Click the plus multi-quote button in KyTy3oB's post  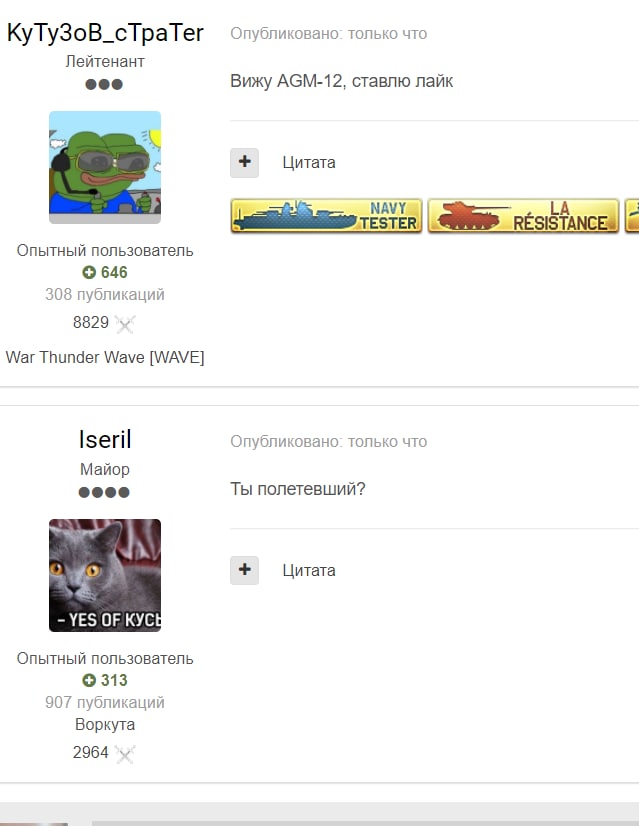click(244, 163)
